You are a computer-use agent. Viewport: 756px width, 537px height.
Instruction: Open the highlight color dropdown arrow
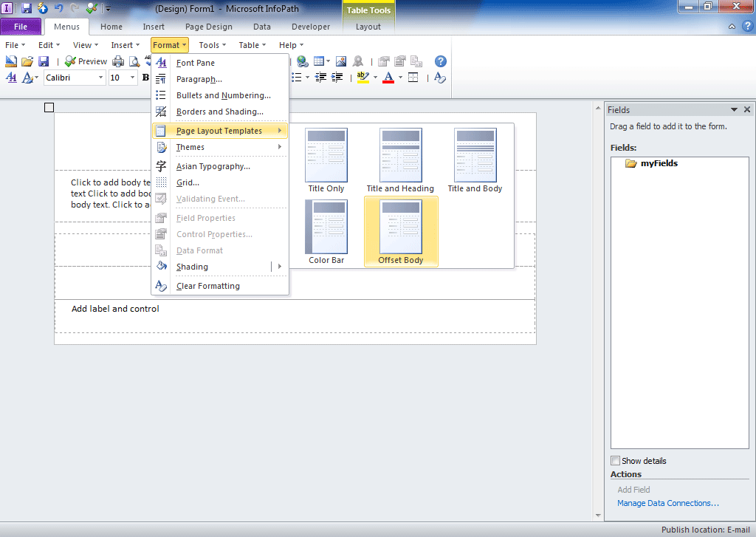click(x=375, y=78)
